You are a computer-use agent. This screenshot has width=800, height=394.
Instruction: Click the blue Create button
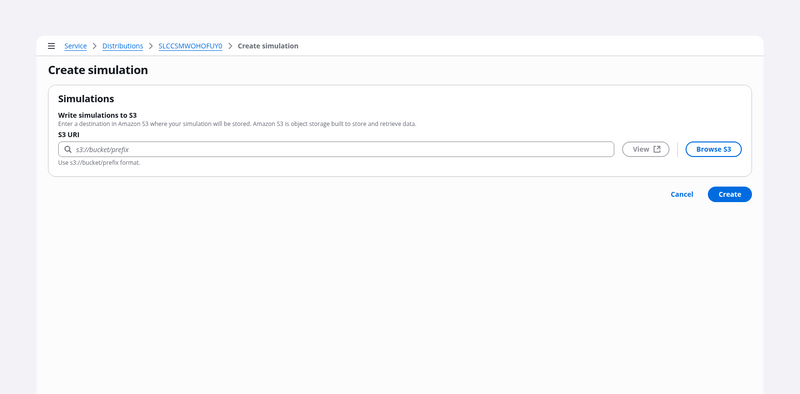[730, 194]
